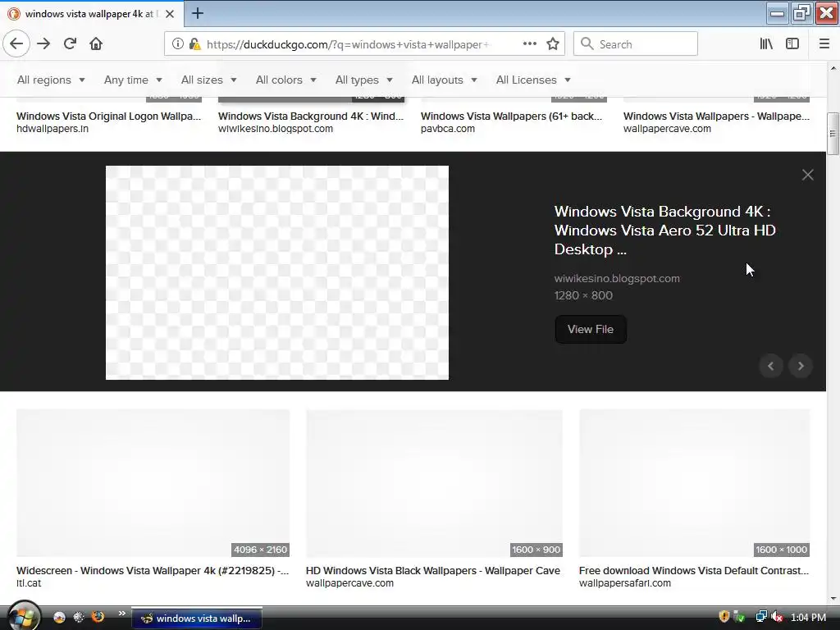Click pavbca.com source text

(x=447, y=129)
